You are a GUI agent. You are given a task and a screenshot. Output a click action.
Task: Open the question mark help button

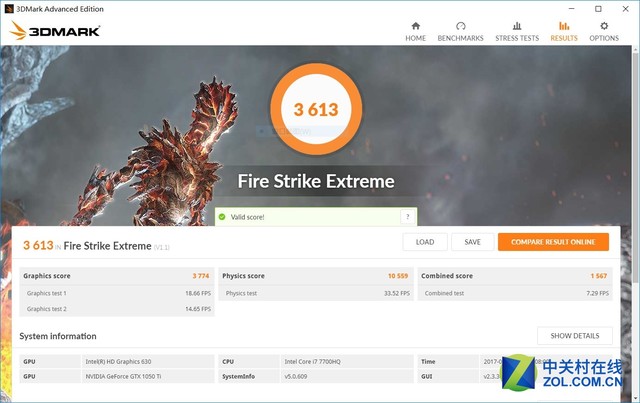[x=407, y=217]
